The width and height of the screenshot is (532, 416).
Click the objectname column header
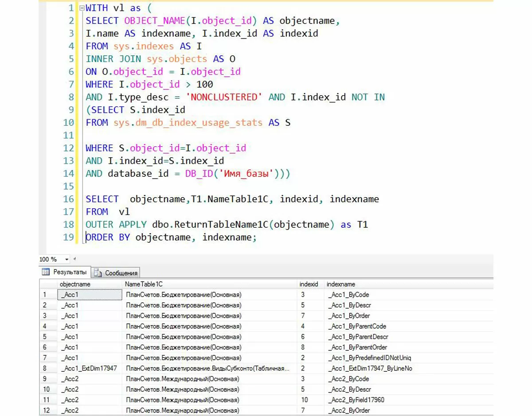(90, 284)
